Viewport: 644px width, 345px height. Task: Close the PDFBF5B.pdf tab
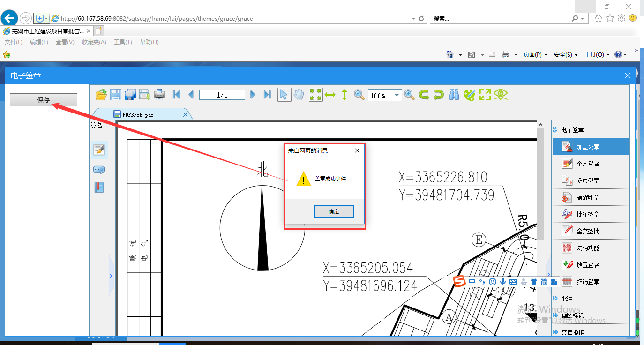click(185, 114)
